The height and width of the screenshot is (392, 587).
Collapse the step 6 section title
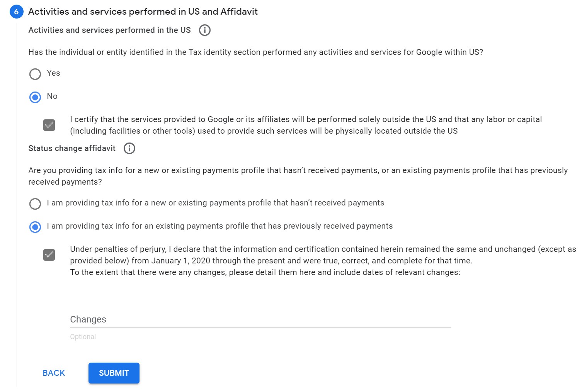143,12
